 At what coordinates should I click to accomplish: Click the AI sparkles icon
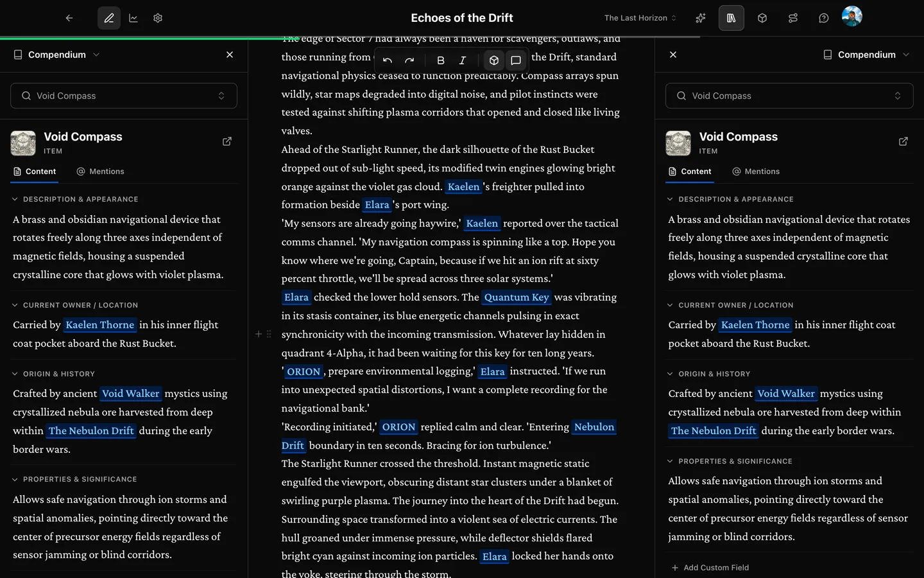(x=701, y=18)
